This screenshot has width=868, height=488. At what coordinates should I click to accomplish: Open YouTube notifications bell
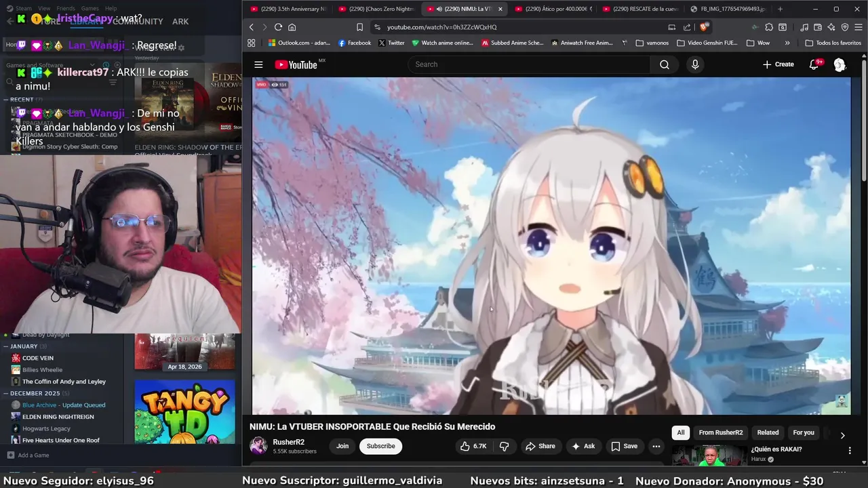(814, 64)
